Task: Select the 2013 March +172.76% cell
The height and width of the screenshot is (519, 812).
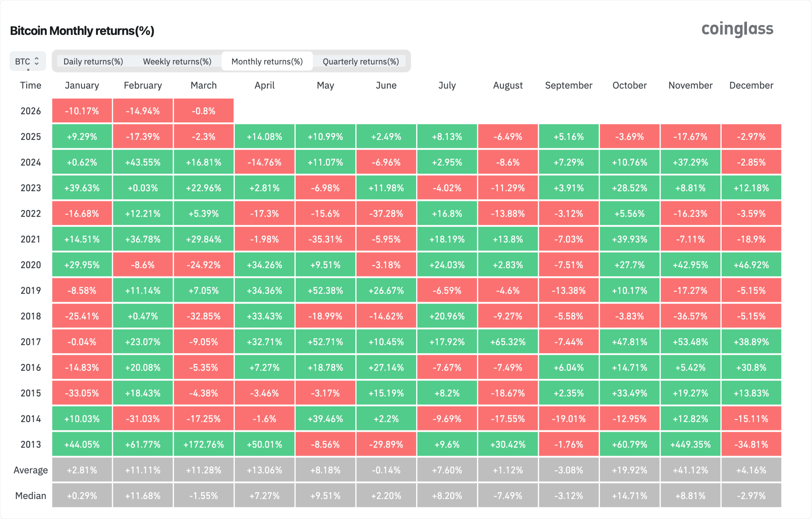Action: [x=204, y=444]
